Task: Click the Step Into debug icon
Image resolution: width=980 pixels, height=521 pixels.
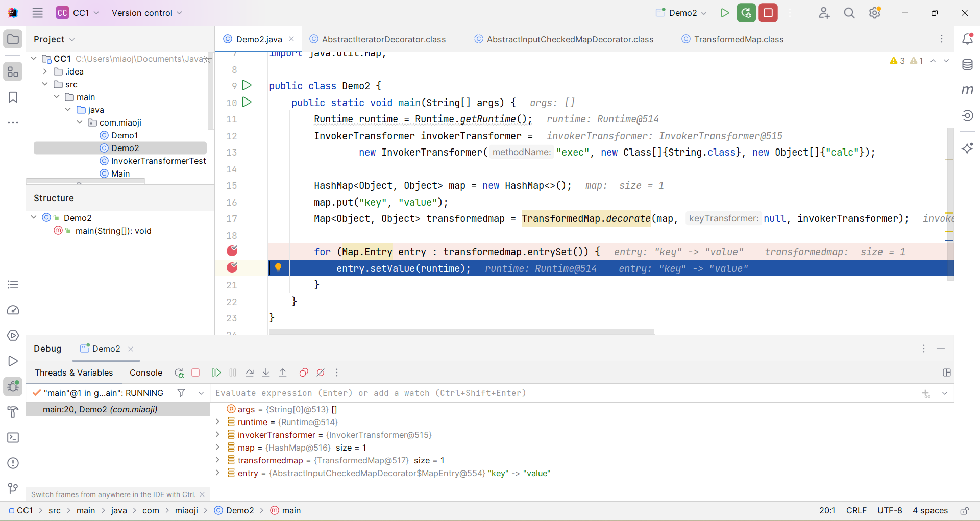Action: (266, 373)
